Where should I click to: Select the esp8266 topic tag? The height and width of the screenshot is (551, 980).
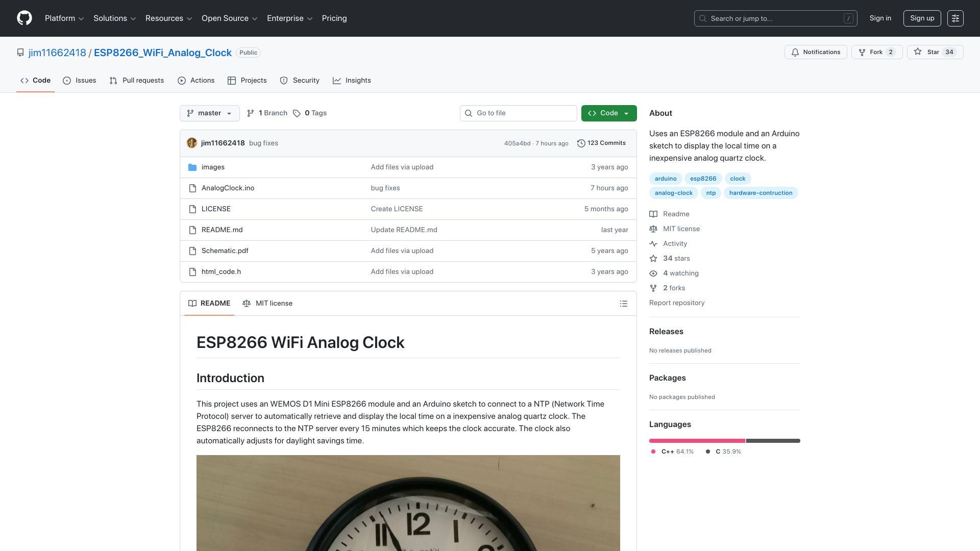coord(703,179)
